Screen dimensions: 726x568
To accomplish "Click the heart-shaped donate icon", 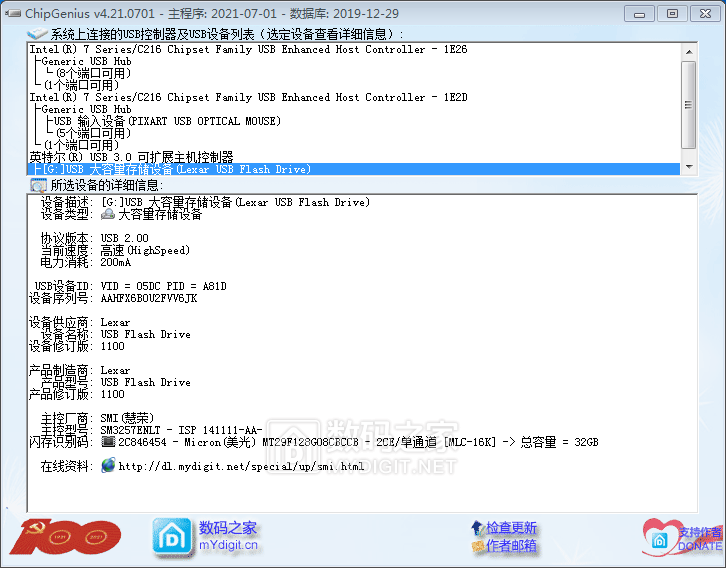I will 660,537.
